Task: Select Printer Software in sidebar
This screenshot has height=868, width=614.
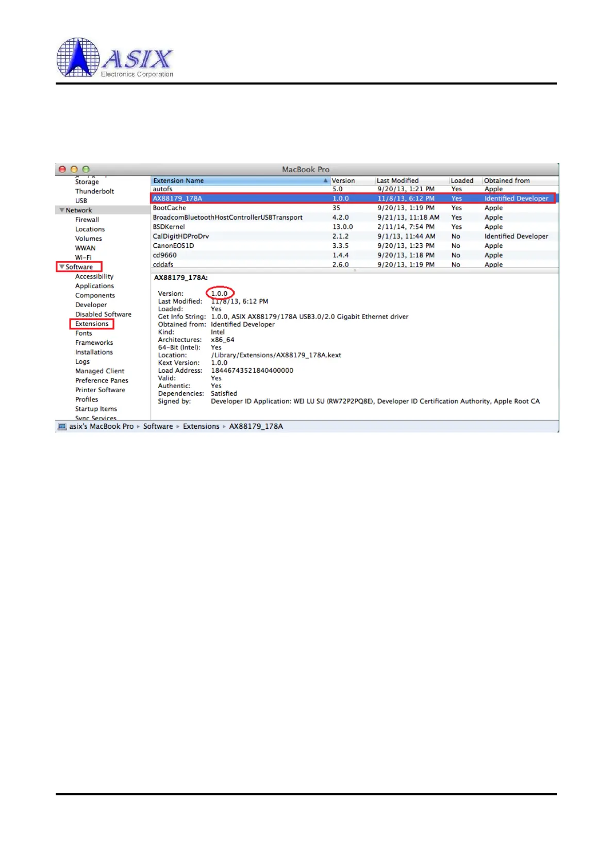Action: tap(100, 390)
